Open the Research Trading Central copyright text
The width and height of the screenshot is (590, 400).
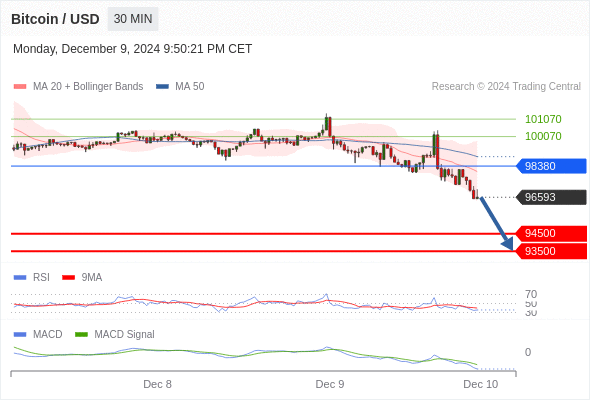[x=506, y=87]
